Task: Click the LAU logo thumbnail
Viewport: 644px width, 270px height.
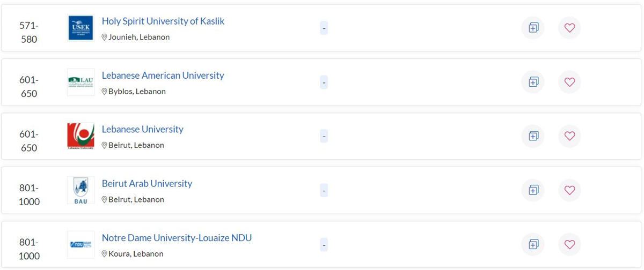Action: (80, 82)
